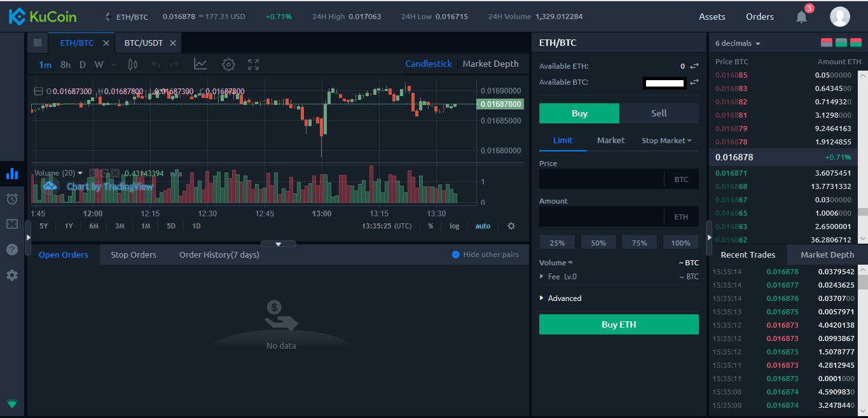Open the 6 decimals dropdown
Image resolution: width=868 pixels, height=418 pixels.
pos(738,43)
